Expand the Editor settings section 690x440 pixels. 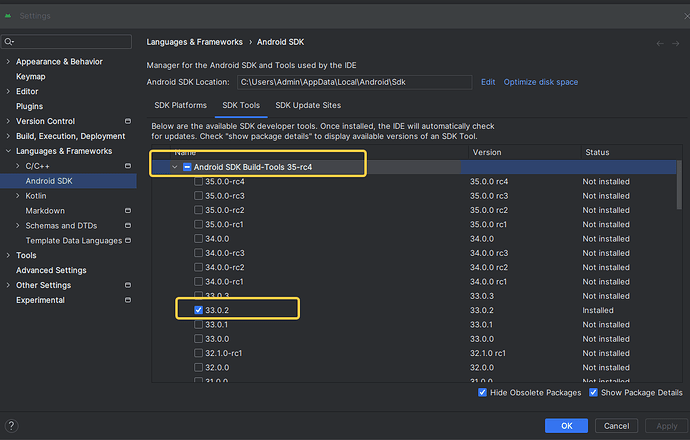[8, 92]
